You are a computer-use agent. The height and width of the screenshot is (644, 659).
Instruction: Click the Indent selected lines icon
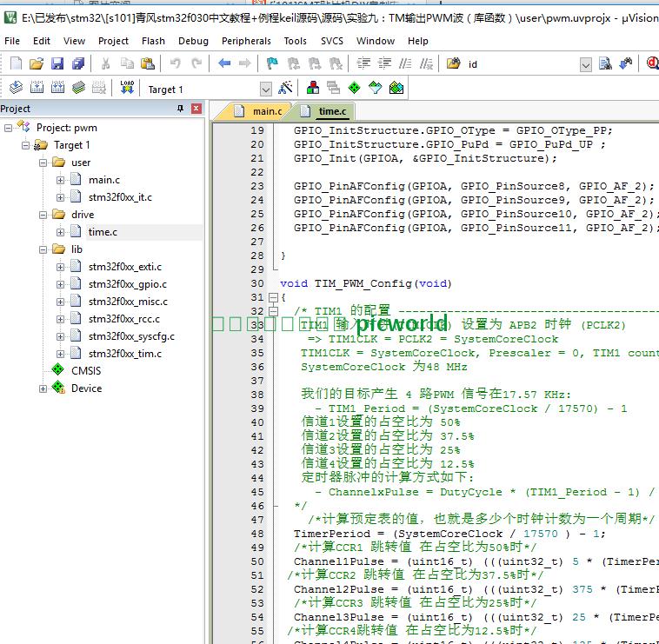363,63
